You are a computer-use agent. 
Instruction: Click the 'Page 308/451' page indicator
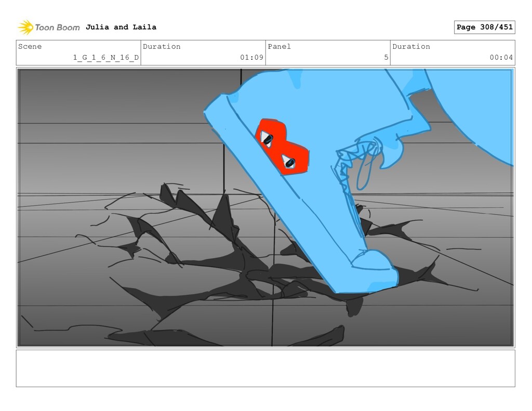485,27
